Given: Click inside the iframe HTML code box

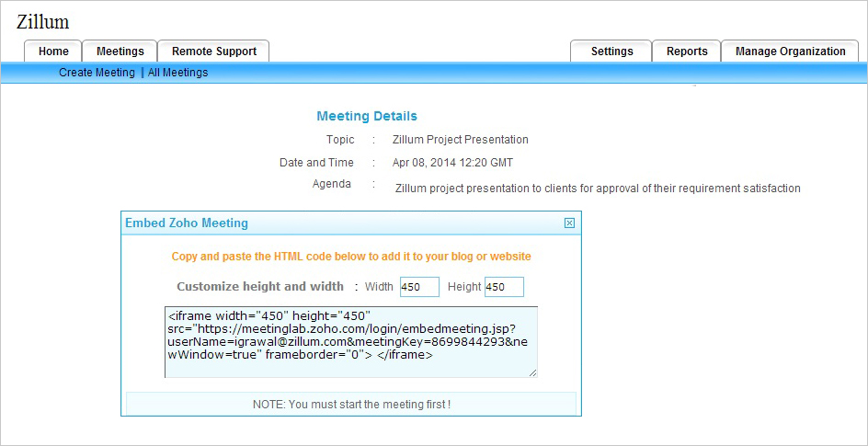Looking at the screenshot, I should click(351, 342).
